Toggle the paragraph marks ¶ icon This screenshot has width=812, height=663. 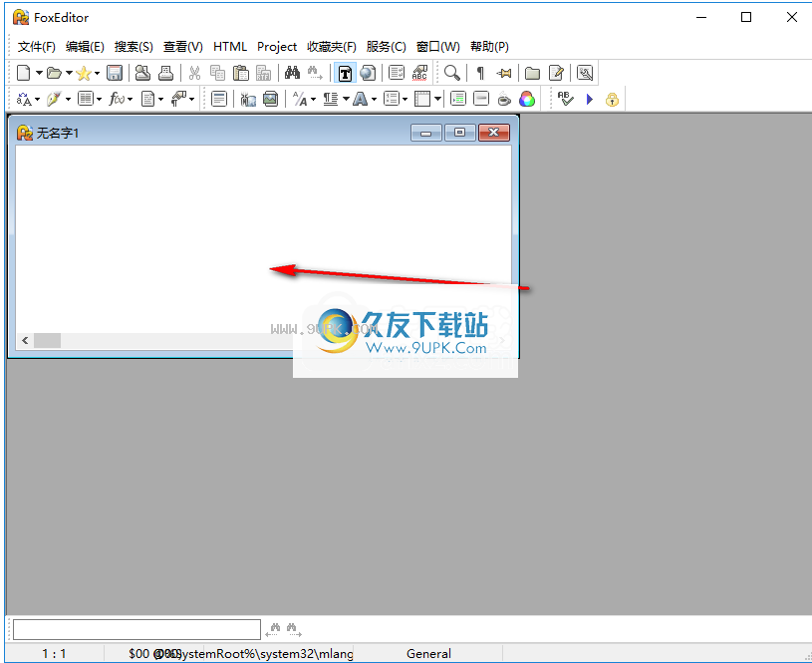coord(480,73)
